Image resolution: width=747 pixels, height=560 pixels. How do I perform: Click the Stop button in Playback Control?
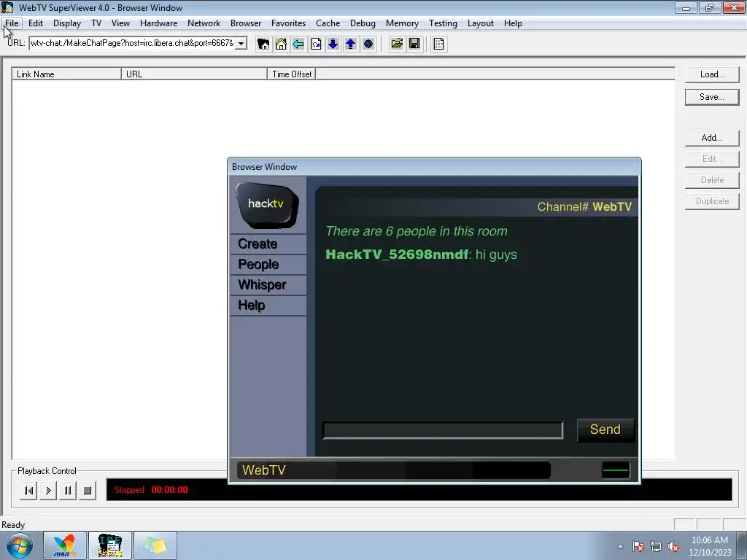[x=88, y=491]
